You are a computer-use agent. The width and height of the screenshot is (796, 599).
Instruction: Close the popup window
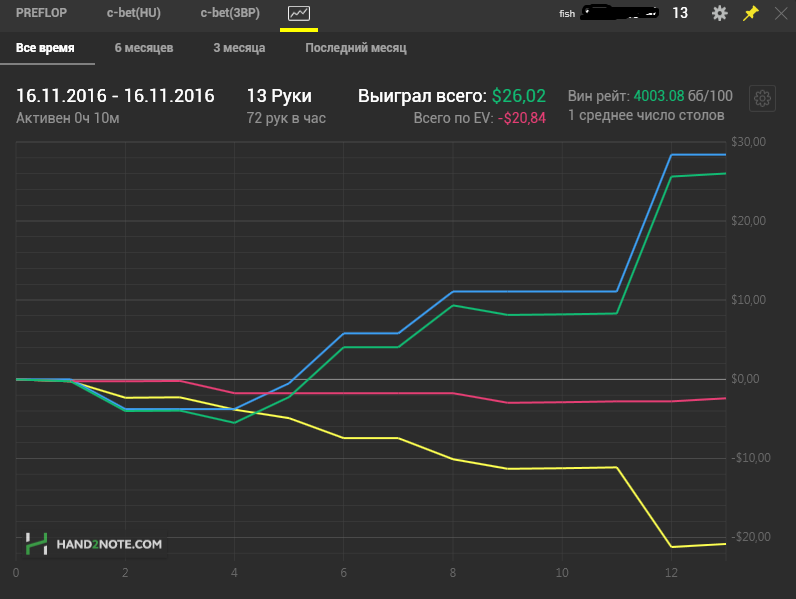click(781, 13)
